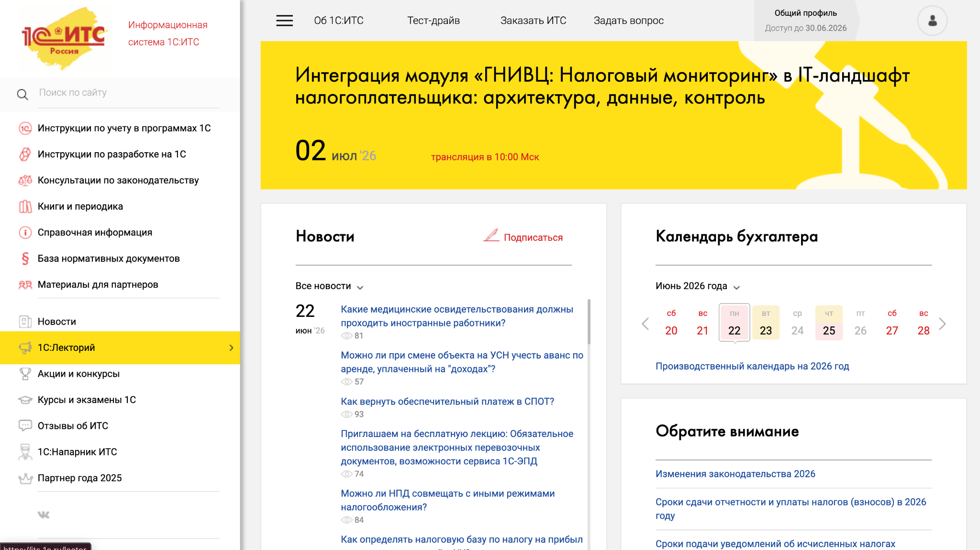980x550 pixels.
Task: Click the user profile avatar icon
Action: (932, 21)
